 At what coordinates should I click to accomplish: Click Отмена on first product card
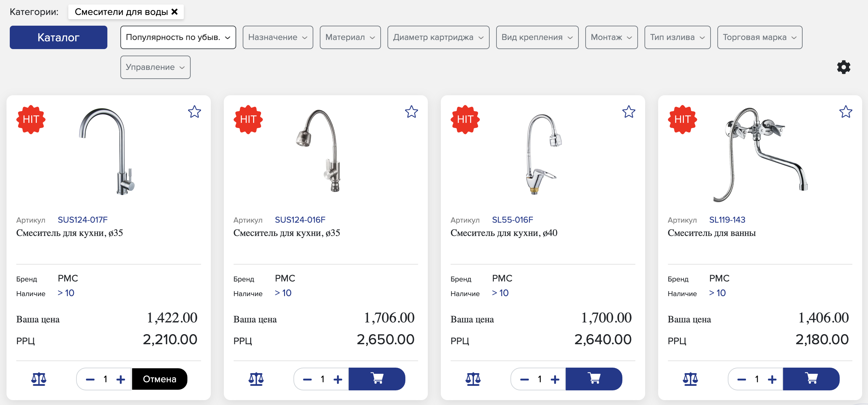click(x=159, y=379)
